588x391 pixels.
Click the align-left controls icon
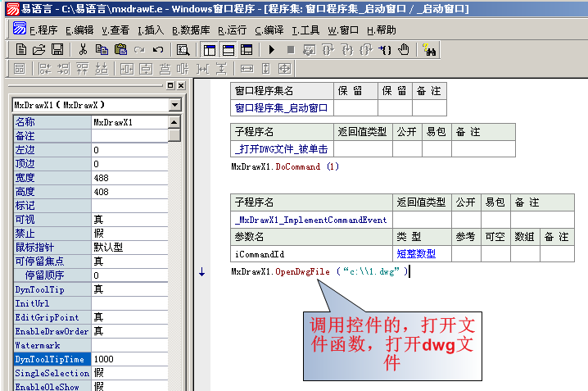pyautogui.click(x=44, y=69)
